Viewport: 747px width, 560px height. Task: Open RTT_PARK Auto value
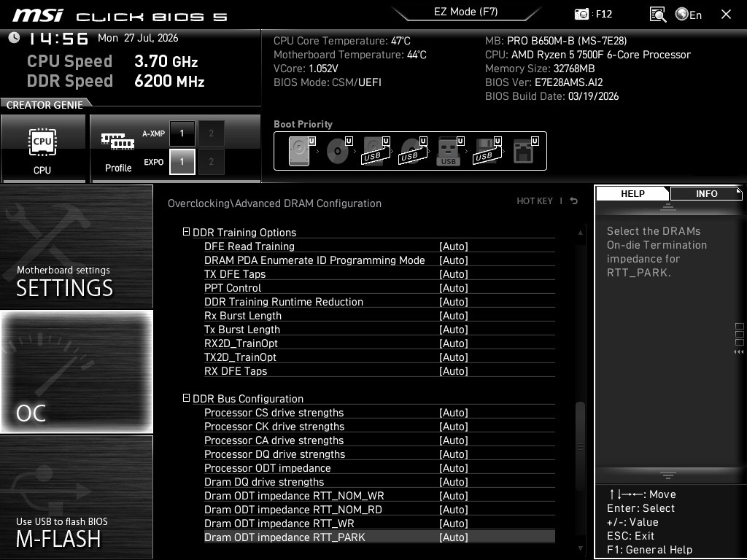pos(454,537)
